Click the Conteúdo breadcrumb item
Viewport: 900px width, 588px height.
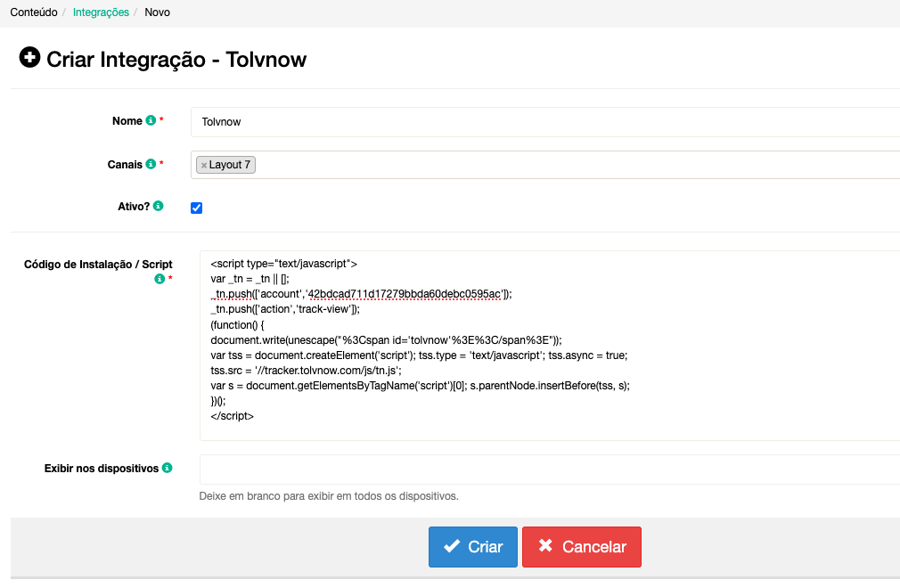(34, 12)
